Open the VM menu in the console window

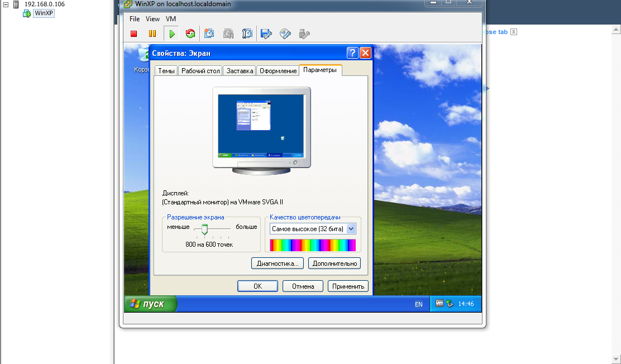pos(171,18)
